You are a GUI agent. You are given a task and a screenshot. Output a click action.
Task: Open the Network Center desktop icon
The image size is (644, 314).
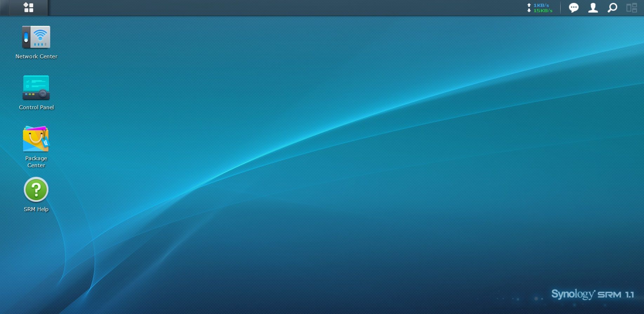(x=36, y=37)
